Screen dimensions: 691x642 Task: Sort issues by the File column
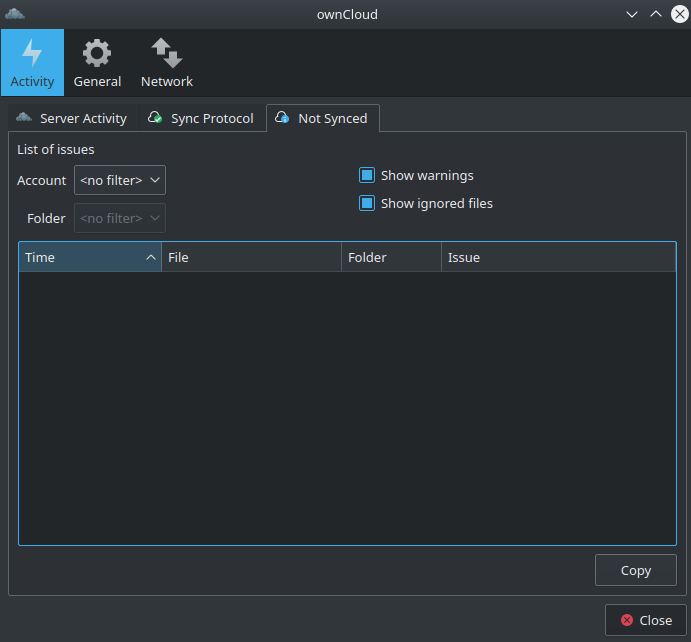click(251, 257)
